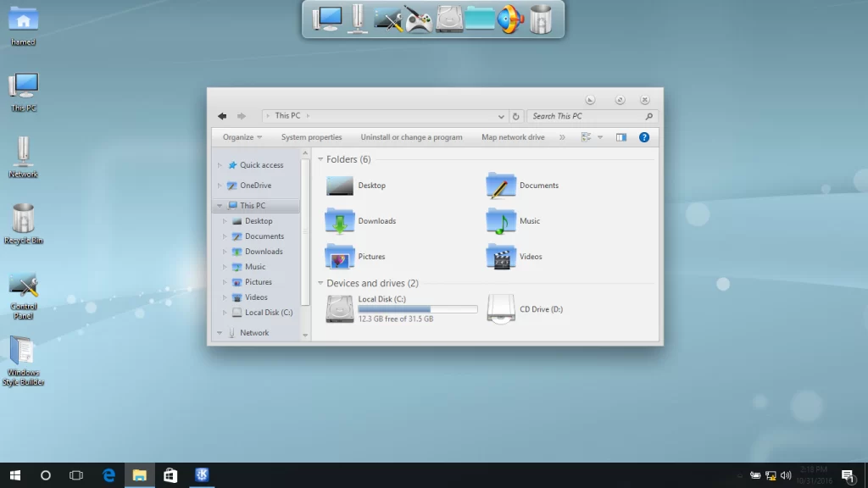Click the Refresh button beside the address bar
This screenshot has height=488, width=868.
tap(515, 116)
